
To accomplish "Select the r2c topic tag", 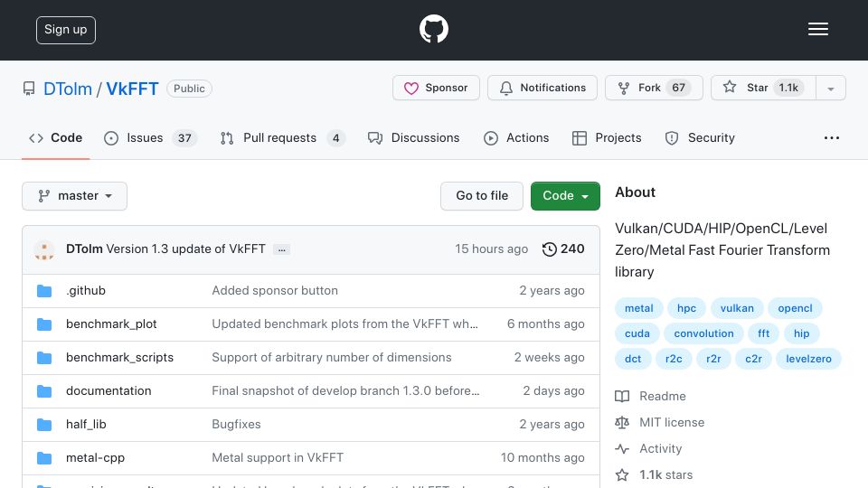I will [673, 359].
